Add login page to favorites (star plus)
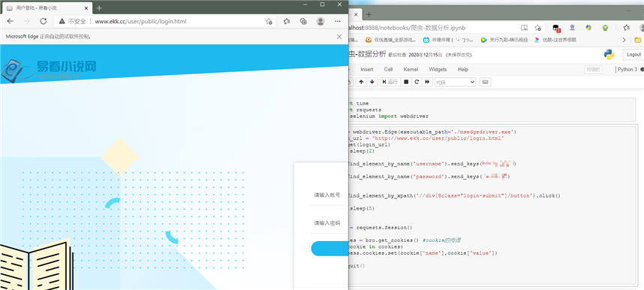 pyautogui.click(x=269, y=21)
